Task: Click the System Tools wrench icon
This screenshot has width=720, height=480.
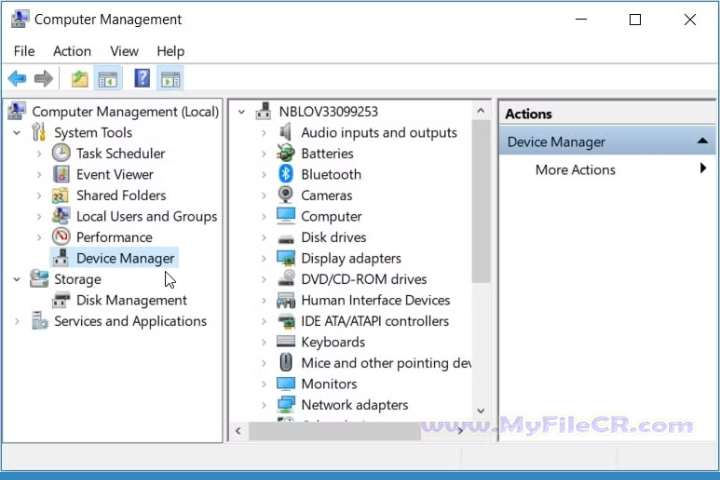Action: [x=39, y=132]
